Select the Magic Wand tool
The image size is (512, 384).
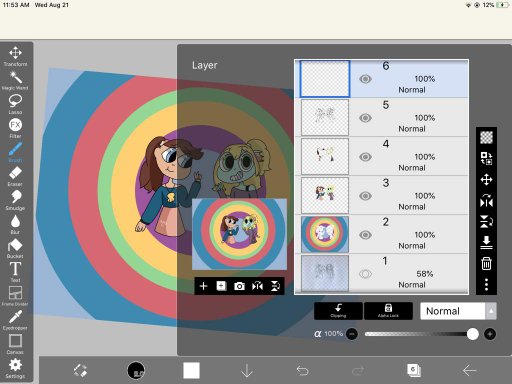[15, 80]
